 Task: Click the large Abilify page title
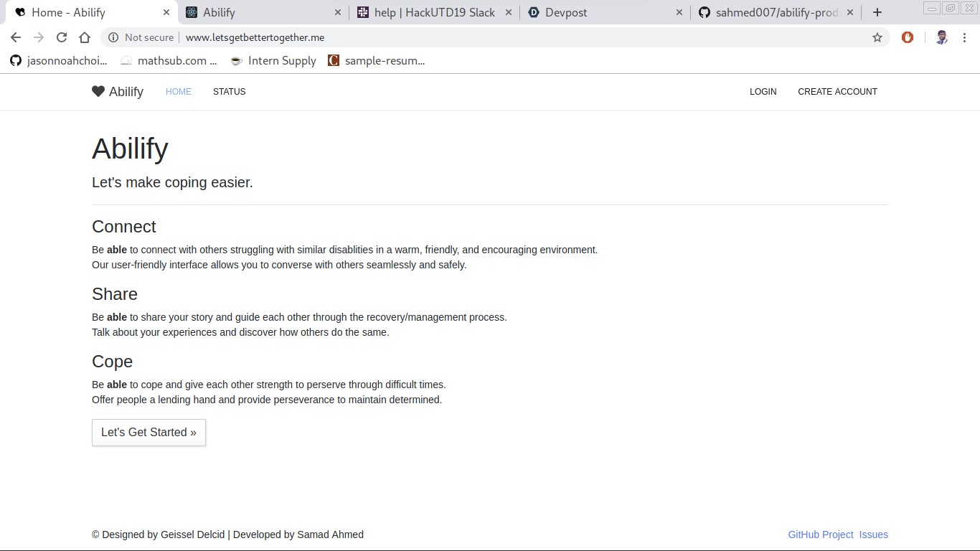point(131,149)
